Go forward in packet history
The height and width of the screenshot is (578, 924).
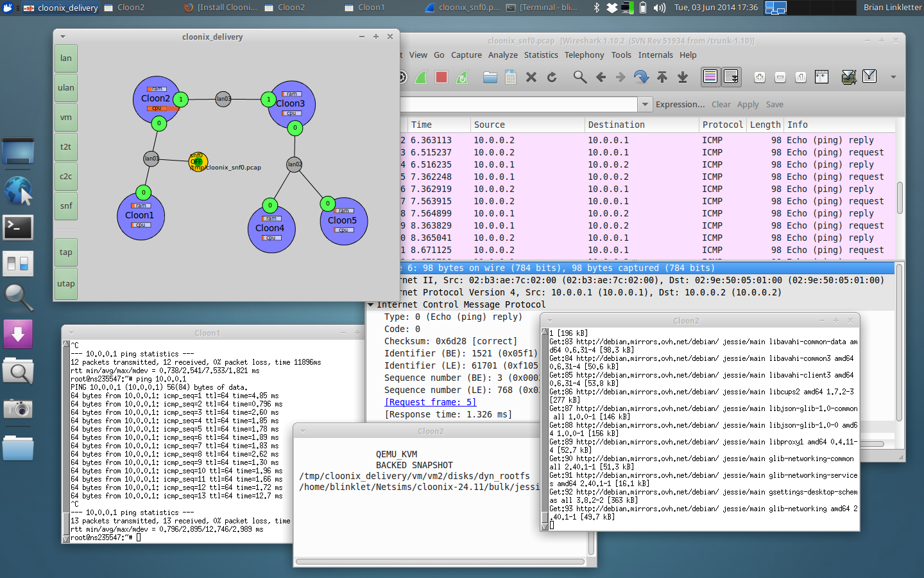point(620,77)
